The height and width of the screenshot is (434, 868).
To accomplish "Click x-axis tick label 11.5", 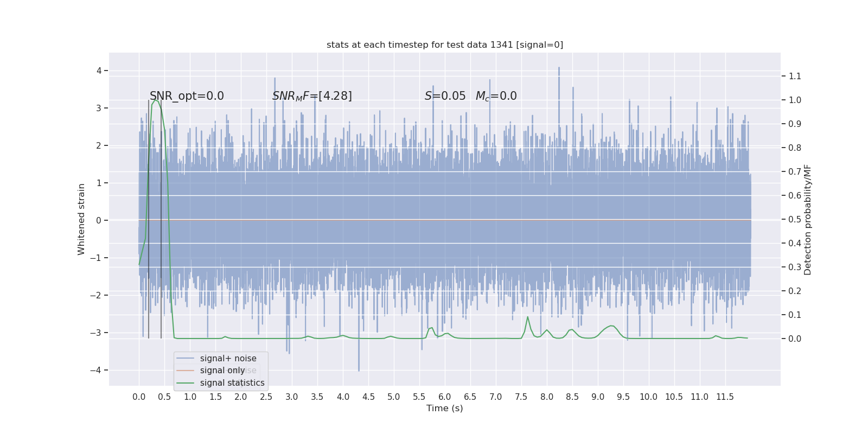I will point(725,397).
